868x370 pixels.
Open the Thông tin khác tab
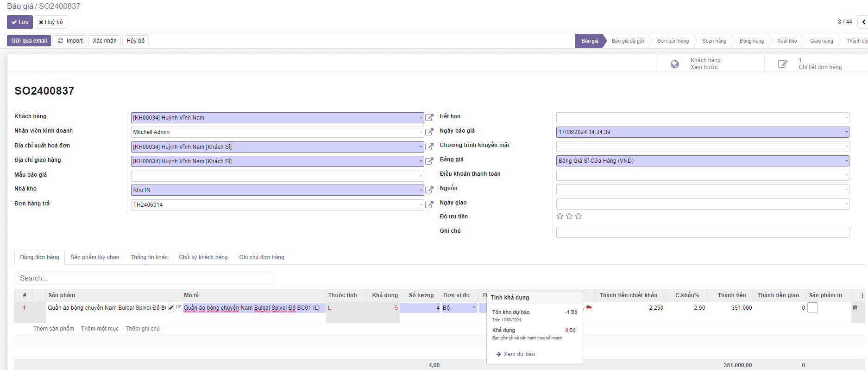(149, 257)
